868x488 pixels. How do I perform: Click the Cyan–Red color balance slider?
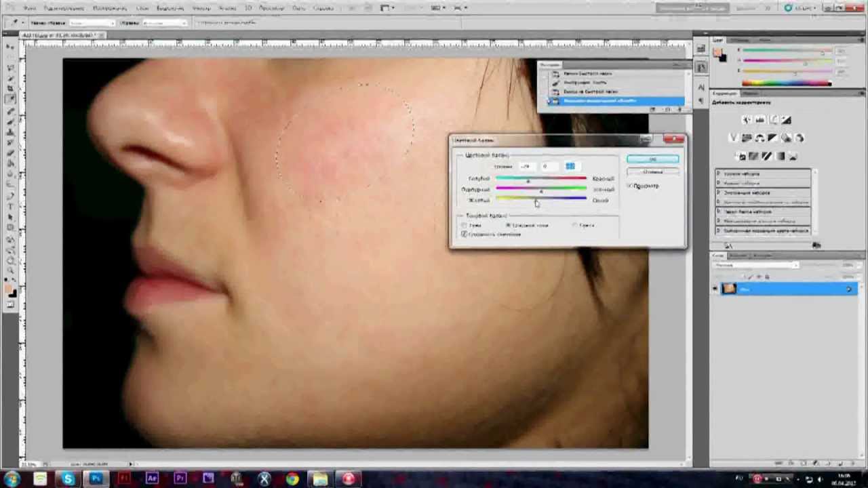(541, 179)
